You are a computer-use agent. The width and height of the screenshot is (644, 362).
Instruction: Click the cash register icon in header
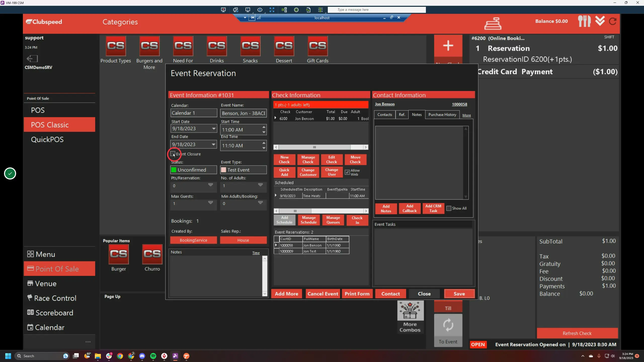click(x=493, y=23)
